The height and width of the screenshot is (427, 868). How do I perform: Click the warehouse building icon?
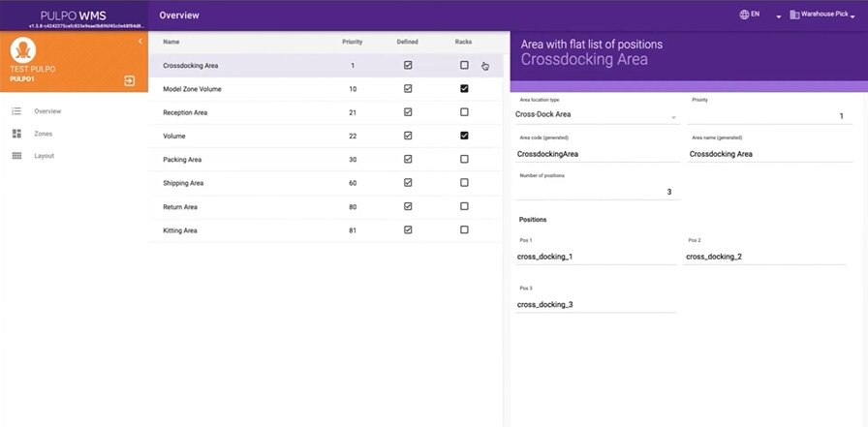(795, 15)
